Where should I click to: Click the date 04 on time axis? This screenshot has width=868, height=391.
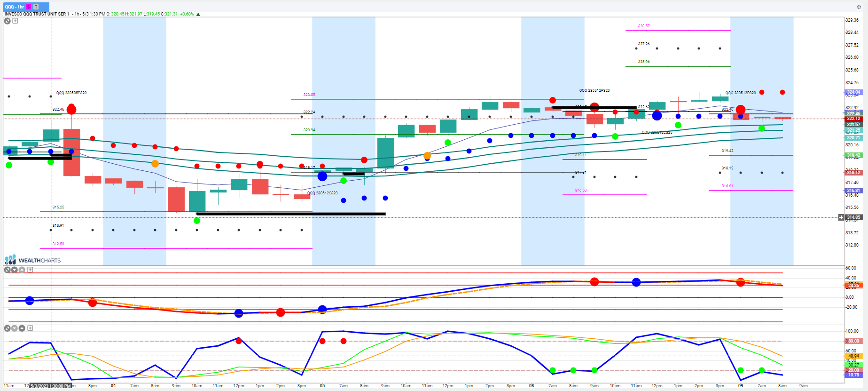(x=113, y=386)
